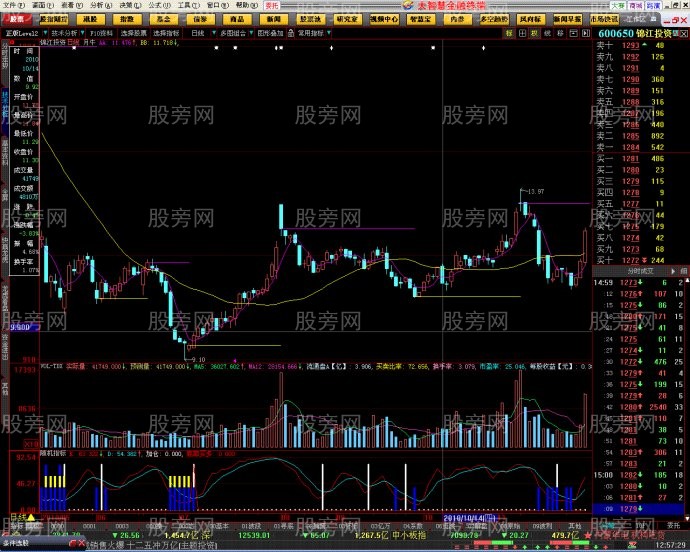Viewport: 690px width, 552px height.
Task: Click the 商品 yellow toolbar button
Action: [x=237, y=19]
